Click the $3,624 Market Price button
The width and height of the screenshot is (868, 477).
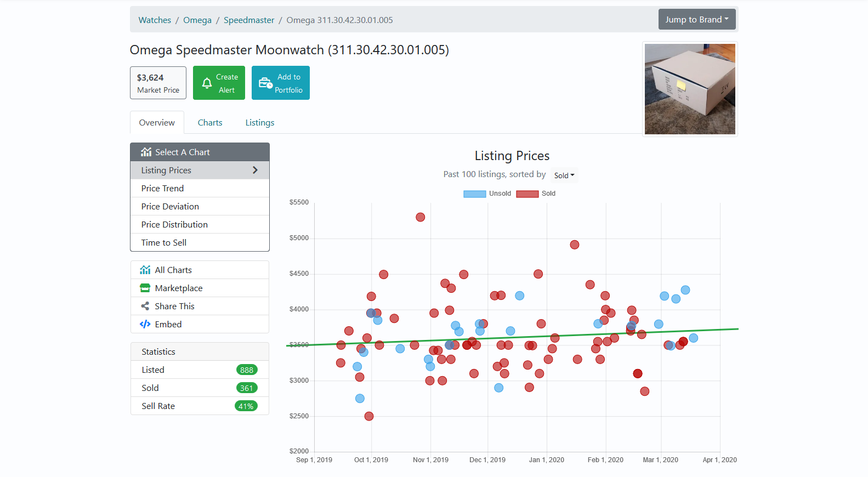click(x=158, y=83)
